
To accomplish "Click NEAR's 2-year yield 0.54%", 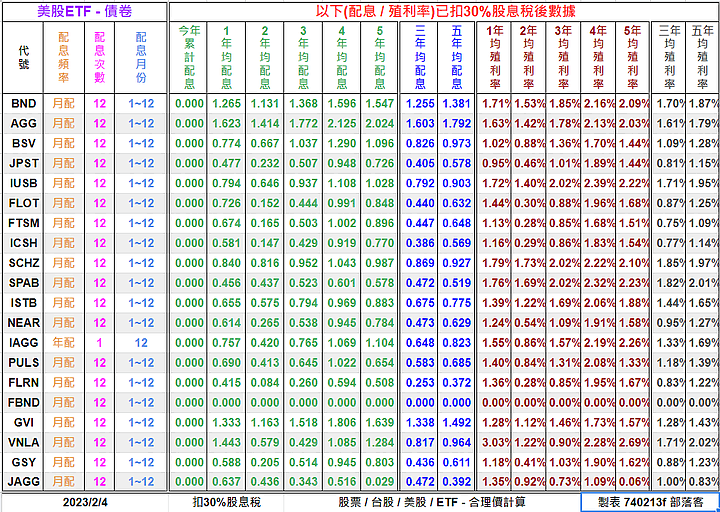I will pos(529,323).
